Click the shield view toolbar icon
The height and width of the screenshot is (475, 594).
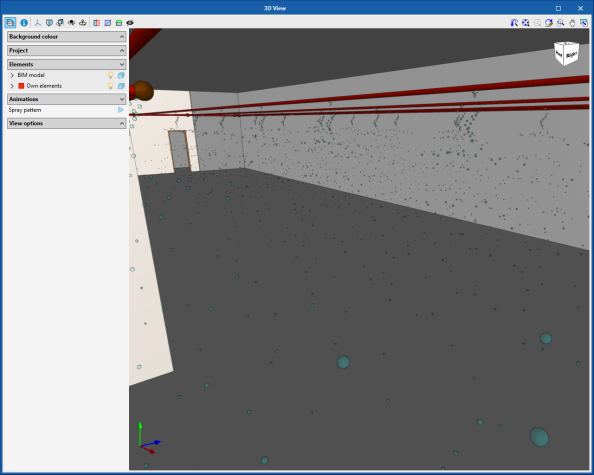[49, 23]
